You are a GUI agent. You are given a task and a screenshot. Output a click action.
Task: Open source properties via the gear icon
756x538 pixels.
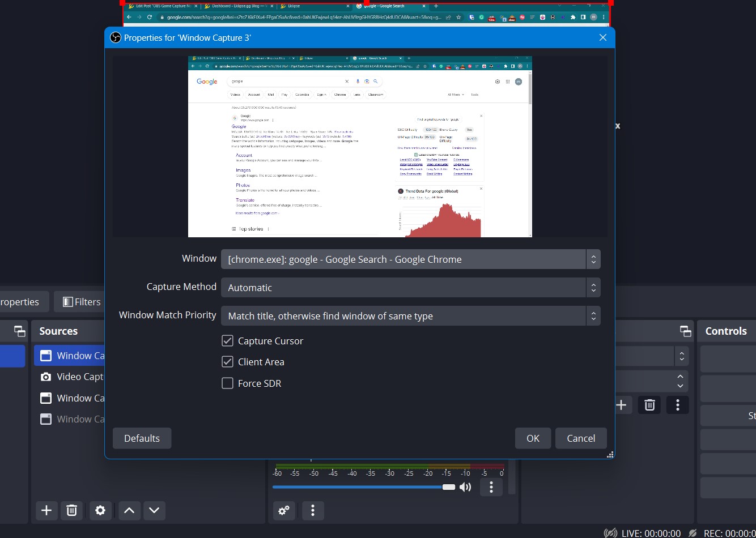click(100, 510)
